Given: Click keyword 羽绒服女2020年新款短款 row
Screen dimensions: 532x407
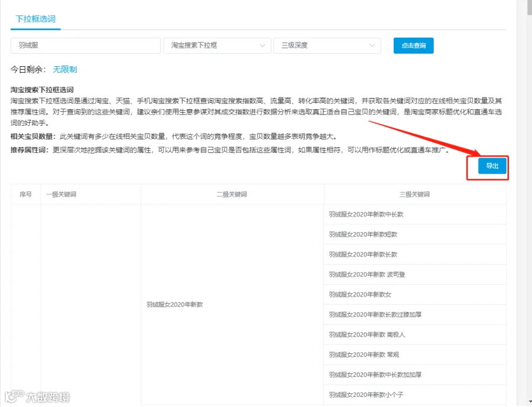Looking at the screenshot, I should [415, 235].
